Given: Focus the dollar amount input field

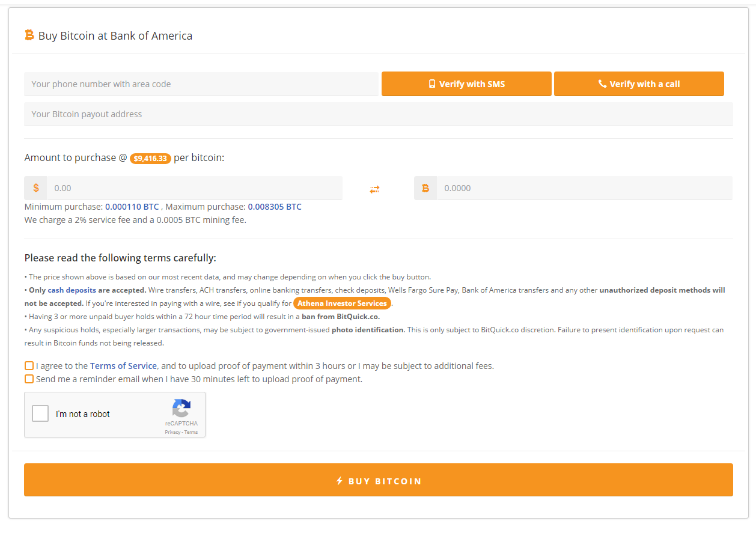Looking at the screenshot, I should pos(195,188).
